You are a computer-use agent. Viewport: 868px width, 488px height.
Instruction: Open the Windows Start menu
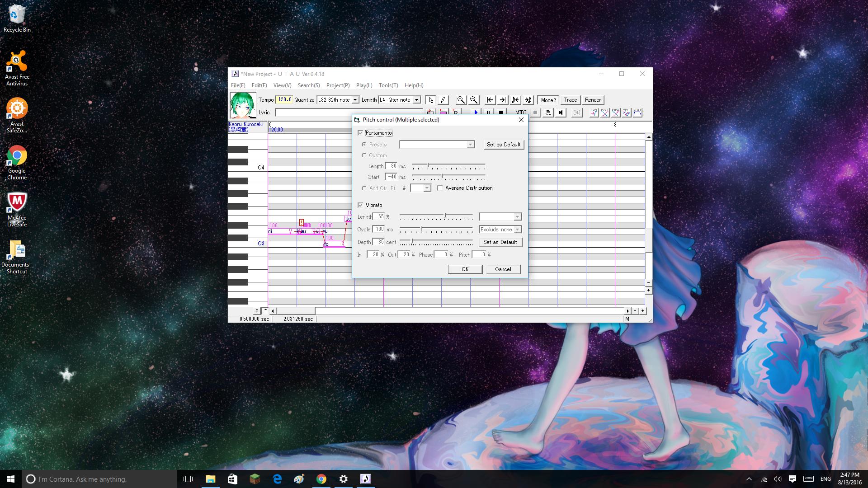click(11, 479)
